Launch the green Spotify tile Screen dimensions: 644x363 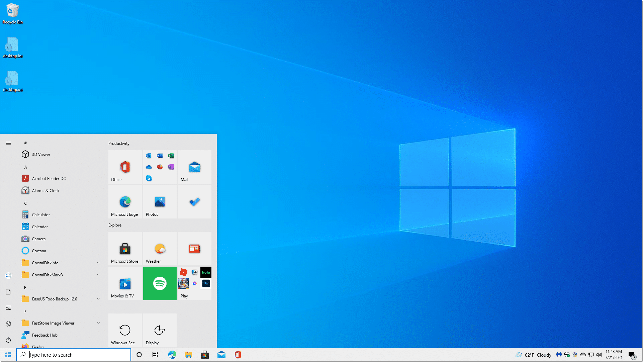(x=160, y=283)
